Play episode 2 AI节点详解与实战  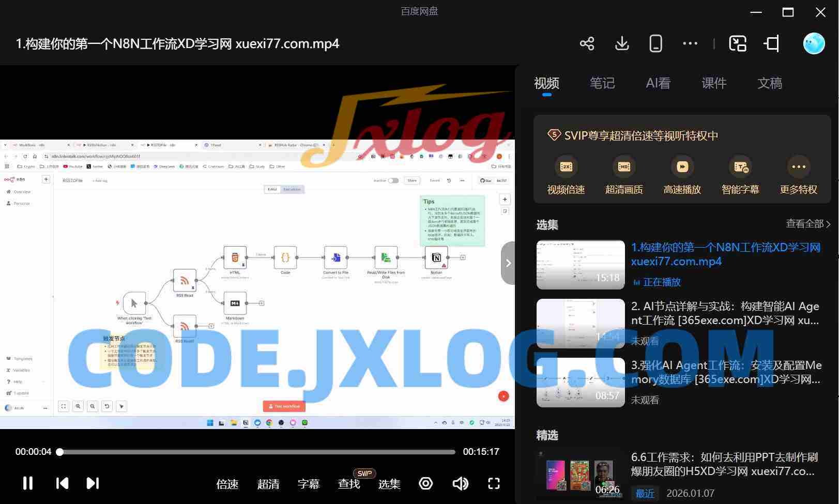pos(725,313)
